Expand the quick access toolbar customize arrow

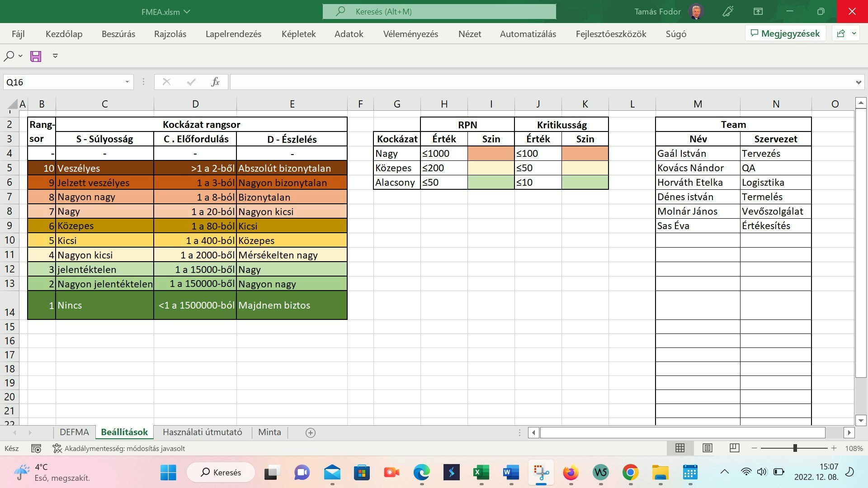coord(55,56)
